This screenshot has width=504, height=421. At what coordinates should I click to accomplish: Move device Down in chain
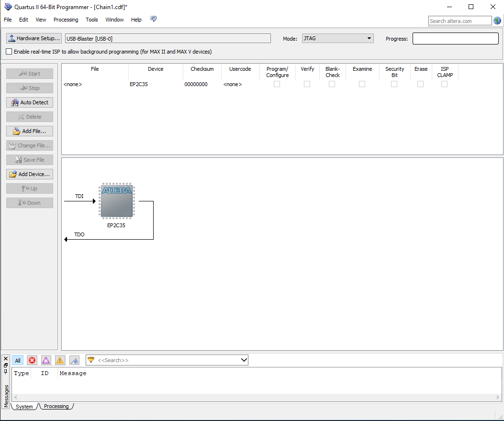(x=30, y=203)
